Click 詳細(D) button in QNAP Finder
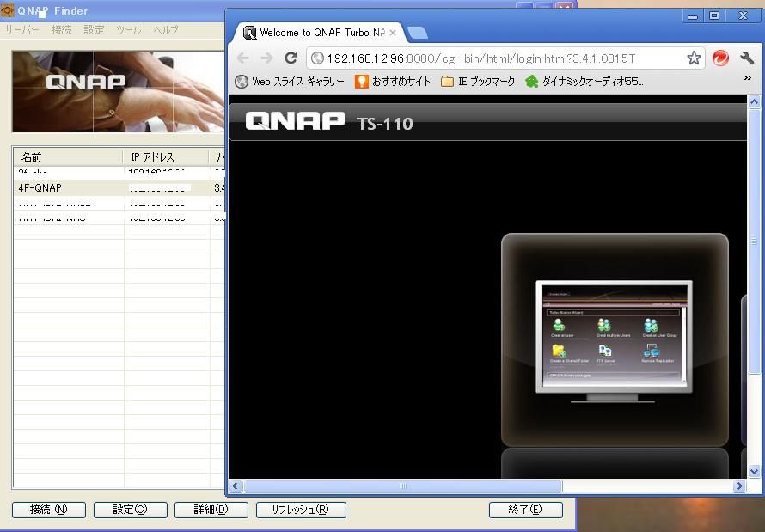 (211, 510)
